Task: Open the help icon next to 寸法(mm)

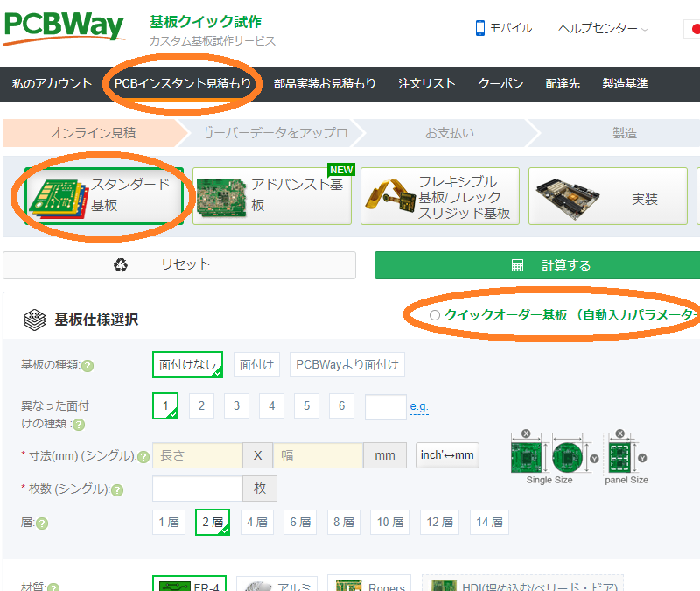Action: click(x=143, y=457)
